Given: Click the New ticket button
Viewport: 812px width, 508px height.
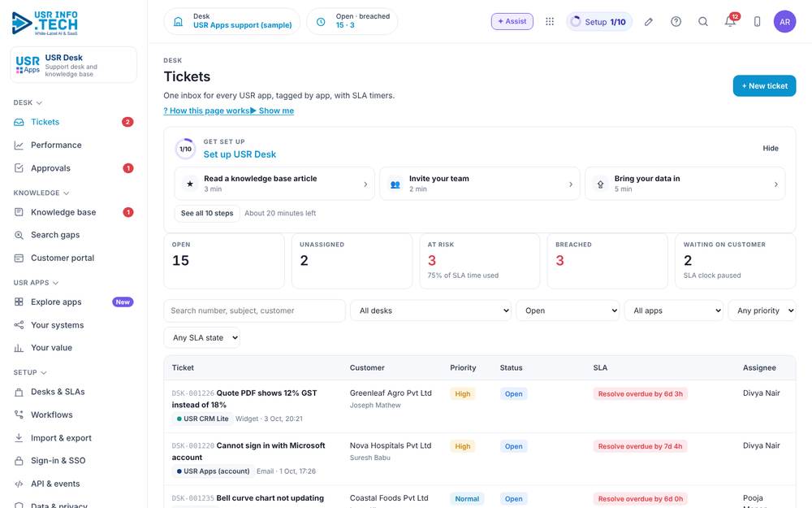Looking at the screenshot, I should point(764,86).
